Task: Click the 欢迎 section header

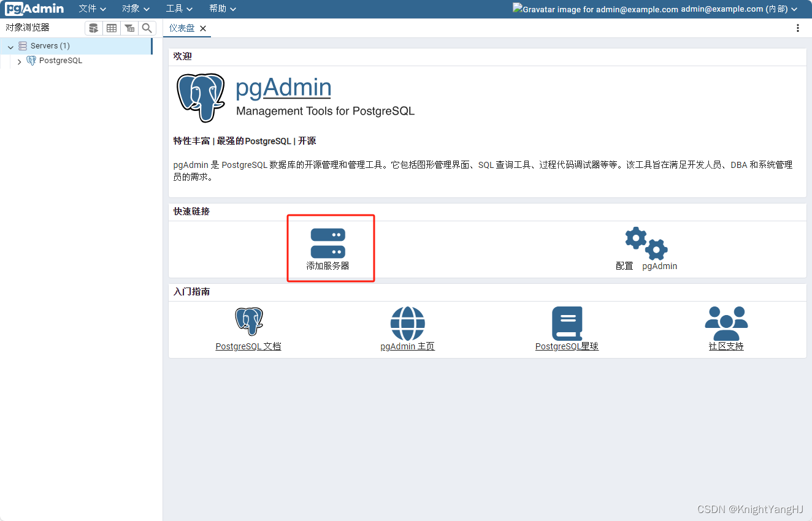Action: click(x=183, y=56)
